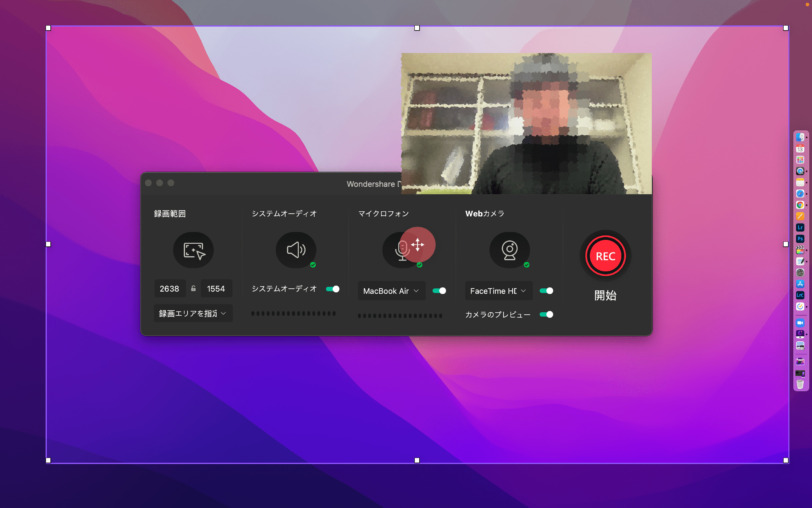Toggle the システムオーディオ switch
This screenshot has width=812, height=508.
pyautogui.click(x=333, y=289)
